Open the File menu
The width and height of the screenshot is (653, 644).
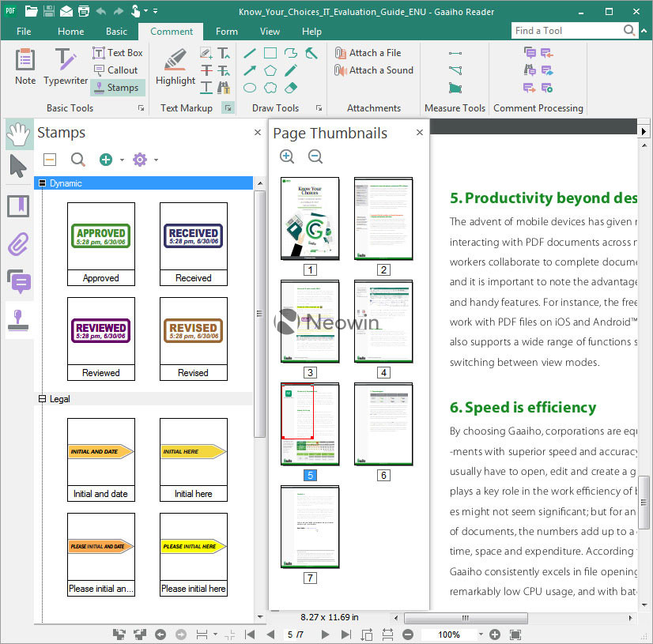click(24, 32)
